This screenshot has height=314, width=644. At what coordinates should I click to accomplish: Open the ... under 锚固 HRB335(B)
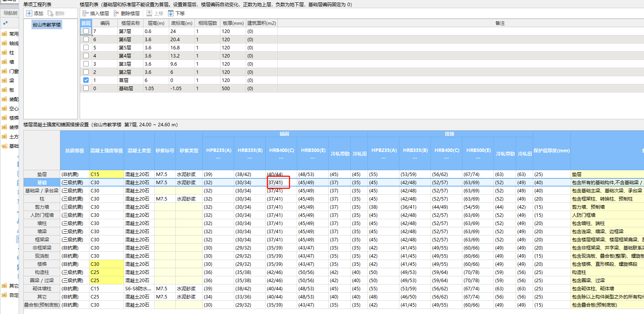point(250,159)
